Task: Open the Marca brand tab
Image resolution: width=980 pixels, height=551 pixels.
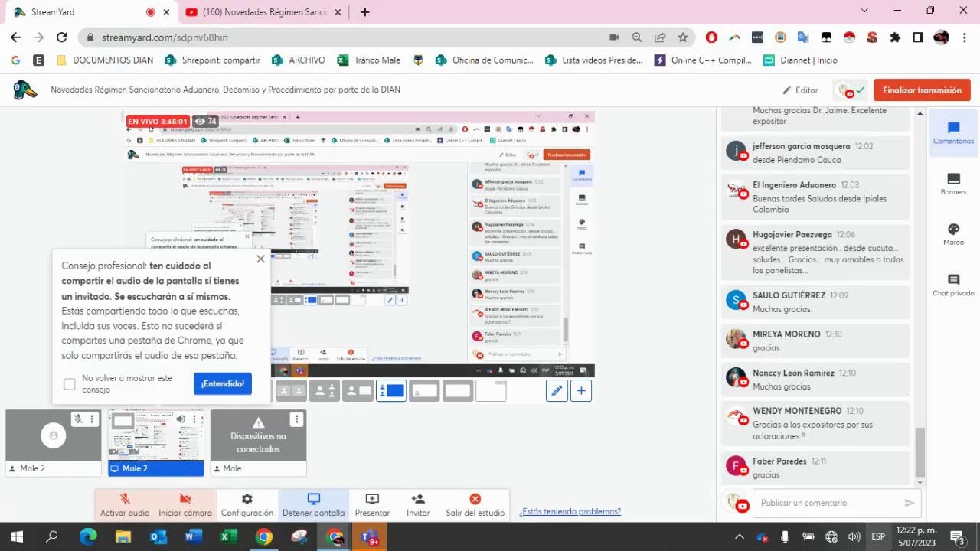Action: [953, 234]
